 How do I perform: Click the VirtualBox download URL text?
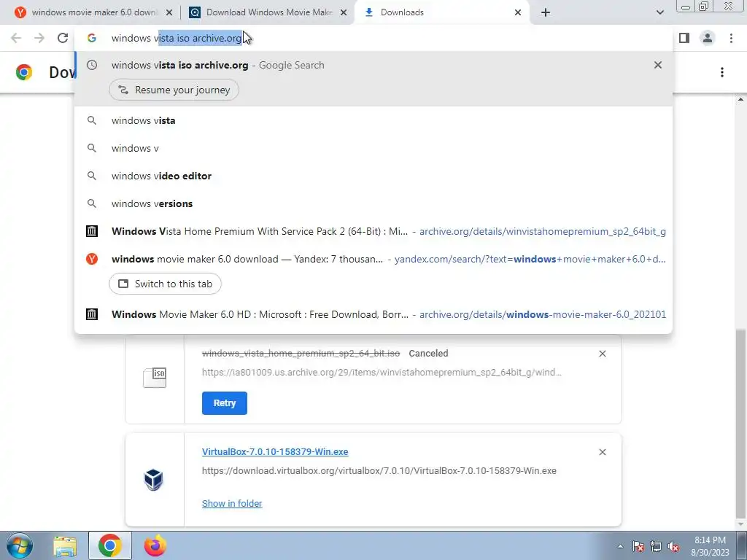(379, 470)
